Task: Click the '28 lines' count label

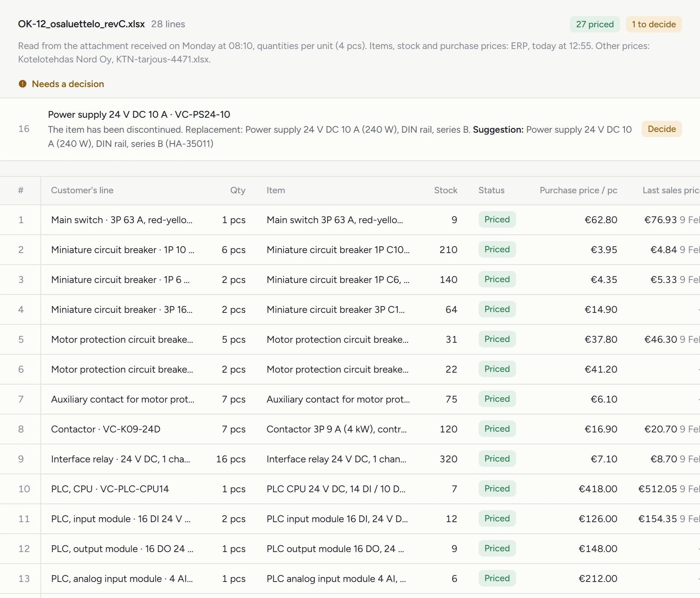Action: coord(168,24)
